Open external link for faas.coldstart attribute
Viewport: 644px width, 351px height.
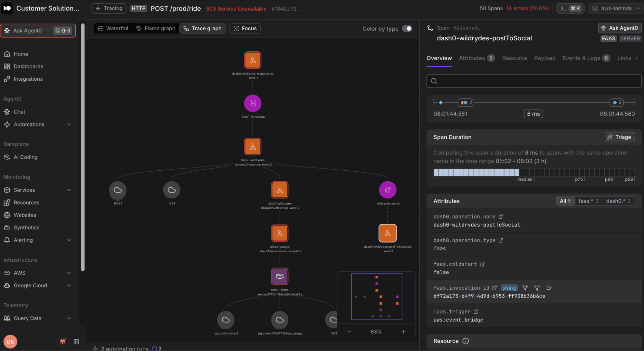(x=482, y=264)
